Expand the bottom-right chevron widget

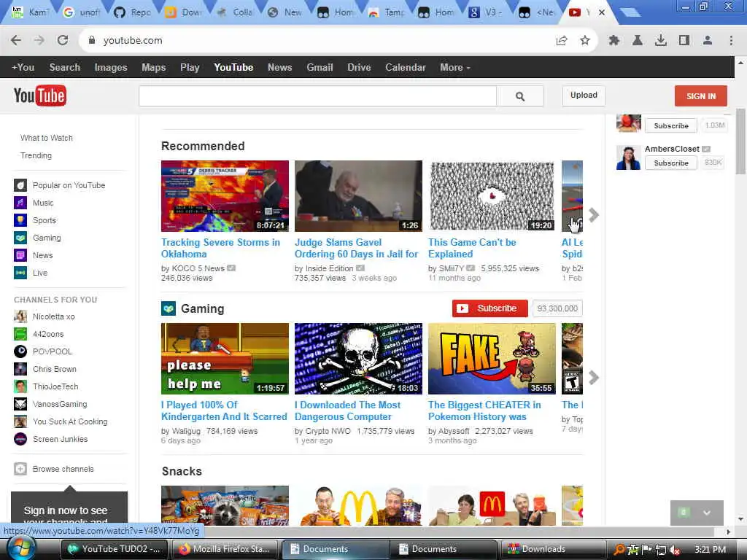[707, 513]
